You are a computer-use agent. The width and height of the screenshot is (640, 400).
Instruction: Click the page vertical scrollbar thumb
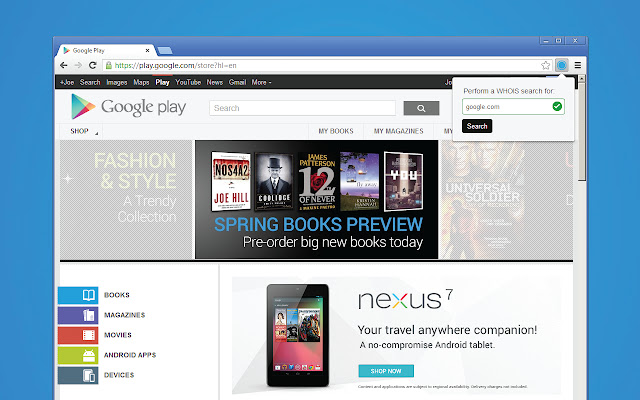(x=582, y=132)
